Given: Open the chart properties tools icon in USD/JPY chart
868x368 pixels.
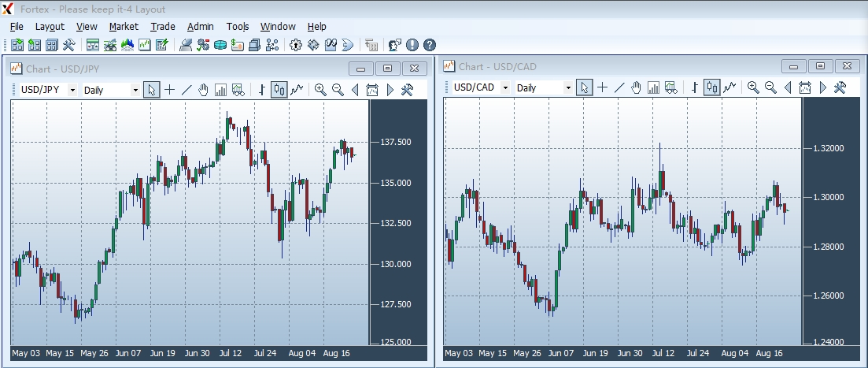Looking at the screenshot, I should click(x=407, y=90).
